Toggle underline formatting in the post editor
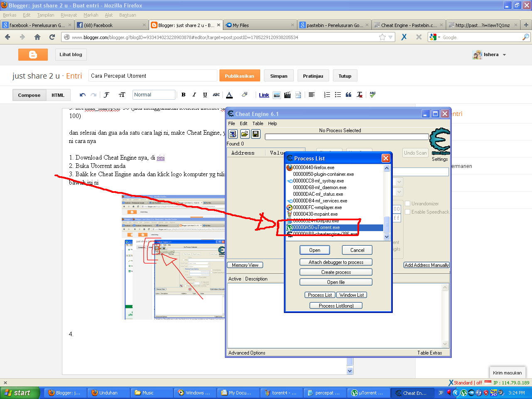 [x=205, y=95]
